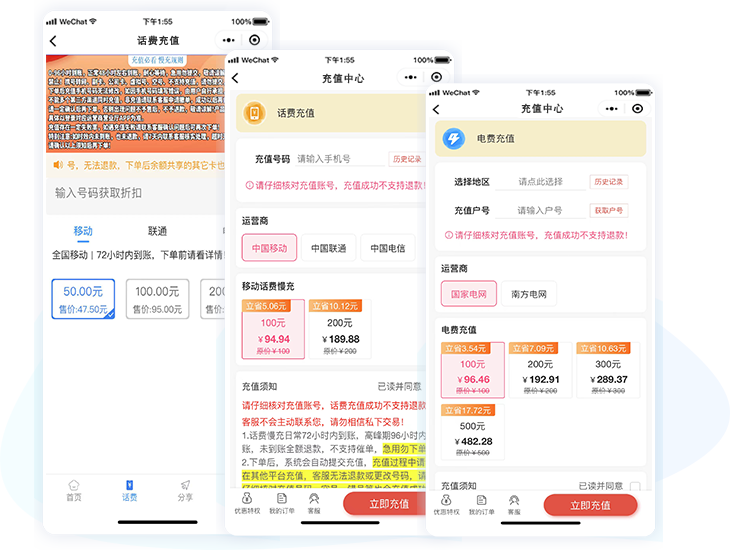Open 历史记录 next to 充值号码

pos(407,159)
